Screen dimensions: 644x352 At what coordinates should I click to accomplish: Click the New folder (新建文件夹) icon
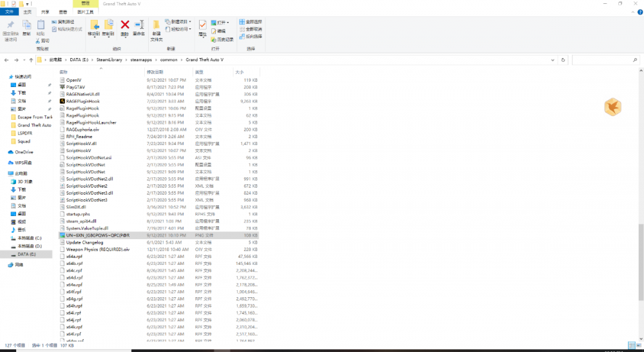(156, 25)
